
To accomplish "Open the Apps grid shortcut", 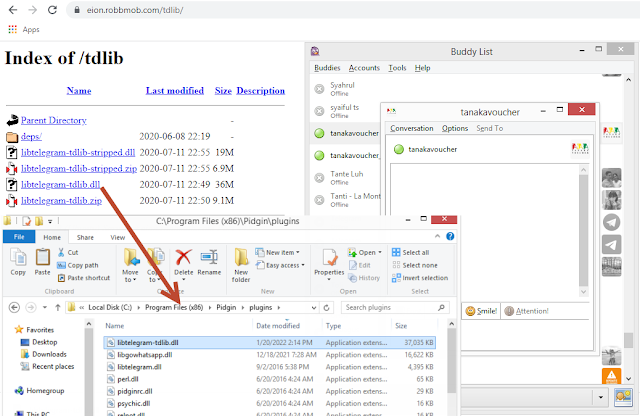I will click(13, 29).
